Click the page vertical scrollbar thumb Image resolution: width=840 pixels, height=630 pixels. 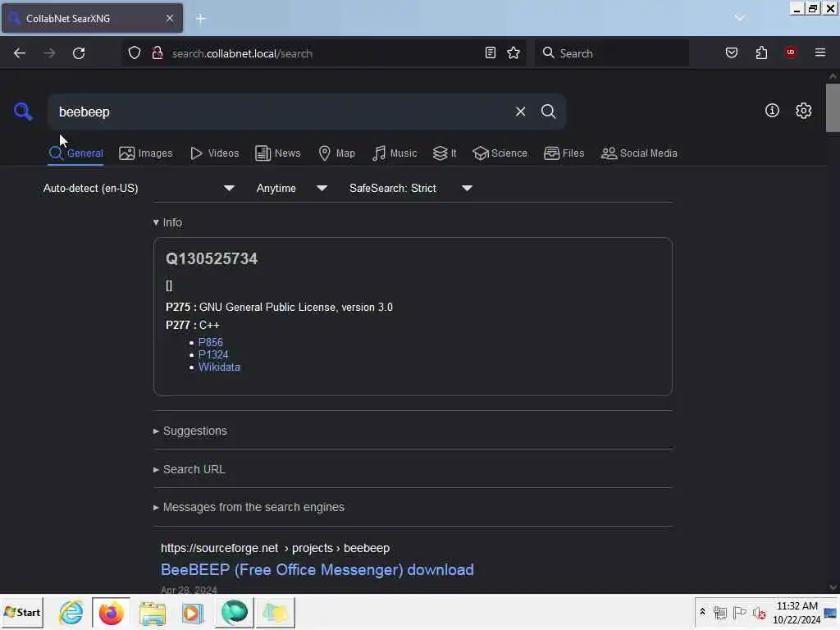point(833,107)
